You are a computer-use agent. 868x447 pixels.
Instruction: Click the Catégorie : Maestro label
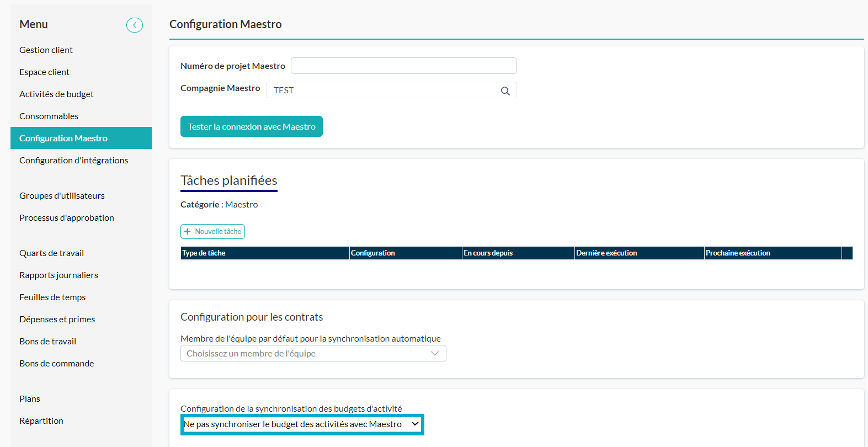(x=219, y=204)
